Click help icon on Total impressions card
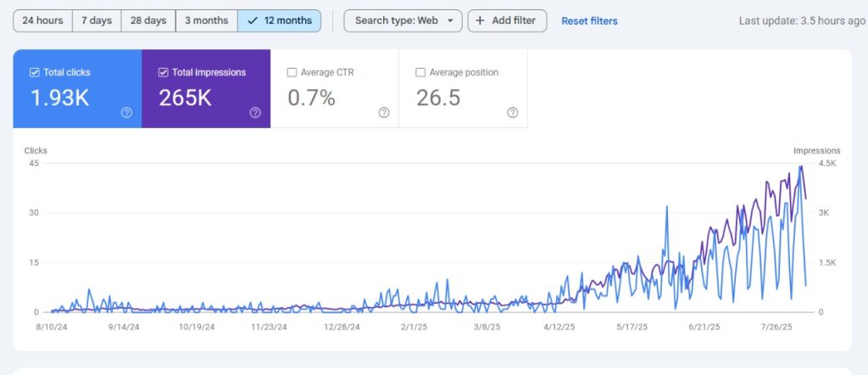 (x=254, y=113)
